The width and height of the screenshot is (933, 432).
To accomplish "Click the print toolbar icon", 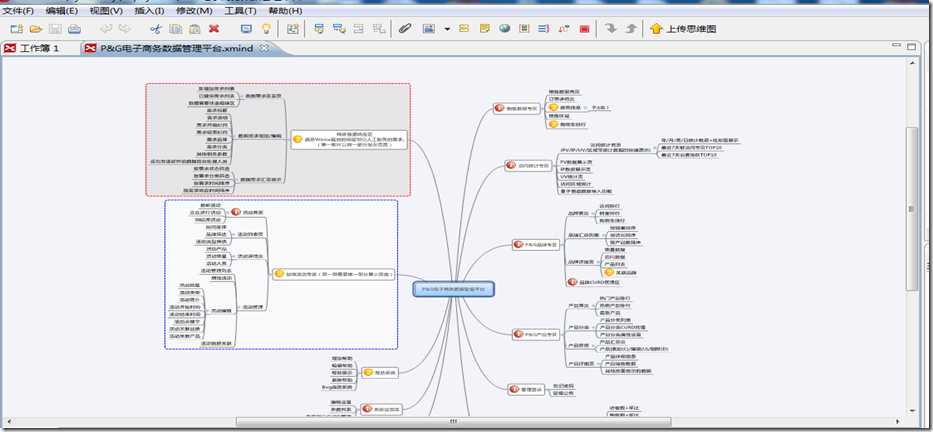I will [x=74, y=29].
